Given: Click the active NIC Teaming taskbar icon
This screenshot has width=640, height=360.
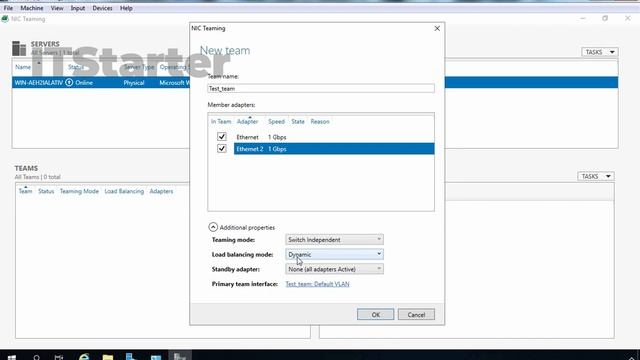Looking at the screenshot, I should pos(180,356).
